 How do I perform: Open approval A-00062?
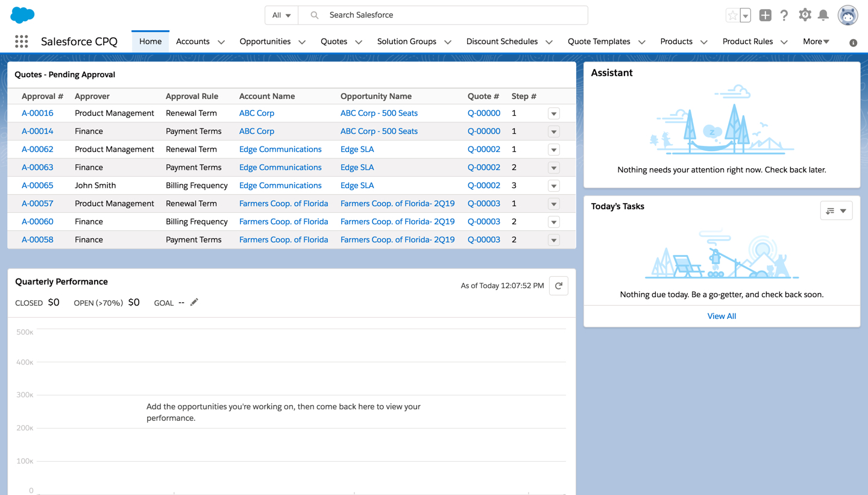click(37, 150)
